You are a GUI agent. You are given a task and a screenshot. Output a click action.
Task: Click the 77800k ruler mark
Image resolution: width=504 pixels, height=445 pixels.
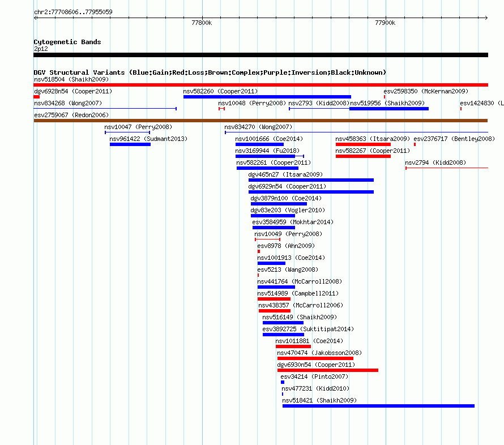click(x=202, y=23)
